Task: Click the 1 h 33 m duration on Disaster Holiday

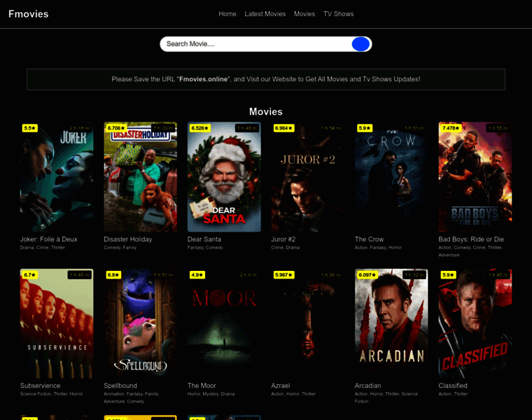Action: click(x=163, y=128)
